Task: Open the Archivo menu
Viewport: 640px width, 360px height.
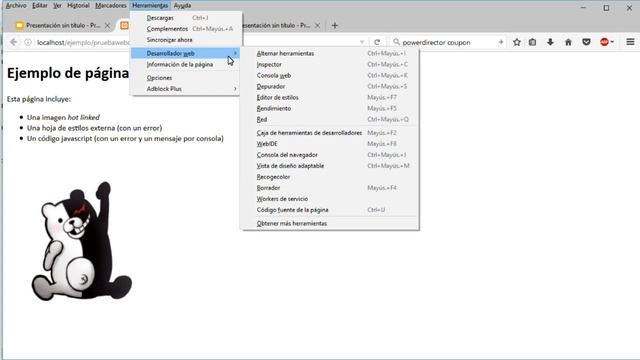Action: coord(16,6)
